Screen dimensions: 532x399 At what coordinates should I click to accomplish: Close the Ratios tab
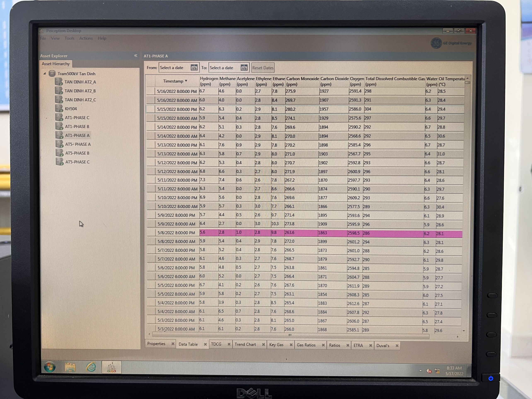click(x=348, y=345)
